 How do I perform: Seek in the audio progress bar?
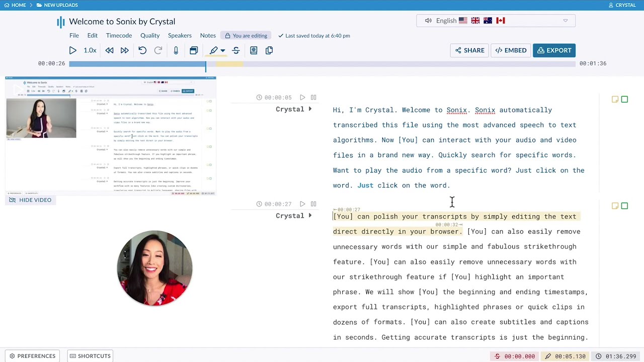click(322, 64)
